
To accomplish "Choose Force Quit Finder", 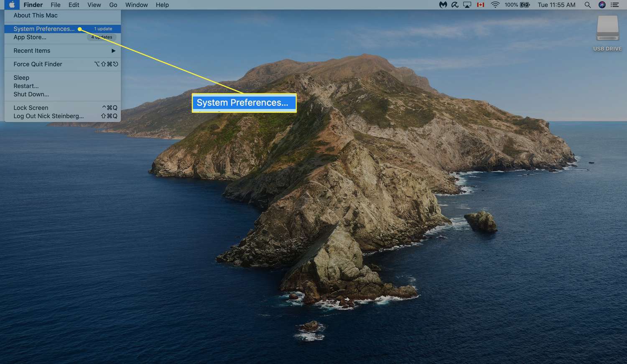I will pos(38,64).
